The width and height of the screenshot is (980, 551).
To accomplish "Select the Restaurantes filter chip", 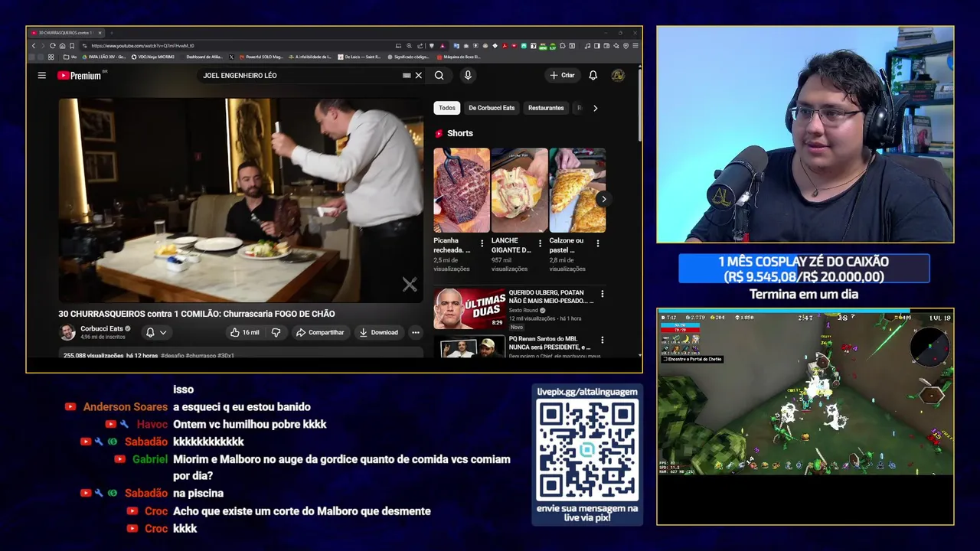I will click(x=546, y=108).
